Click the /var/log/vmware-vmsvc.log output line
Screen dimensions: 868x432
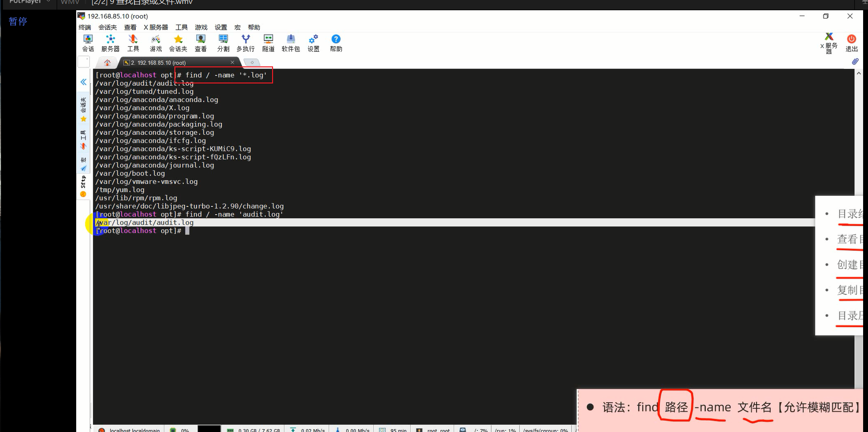[x=147, y=182]
